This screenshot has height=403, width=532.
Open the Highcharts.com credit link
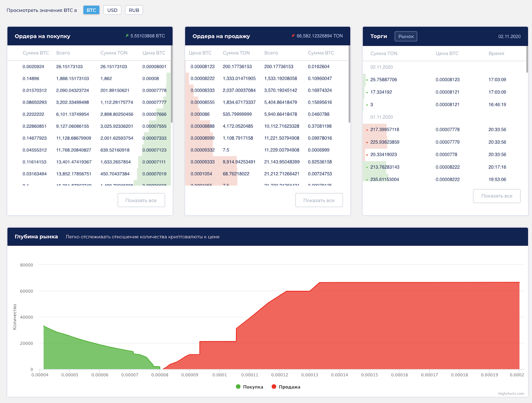(x=511, y=394)
